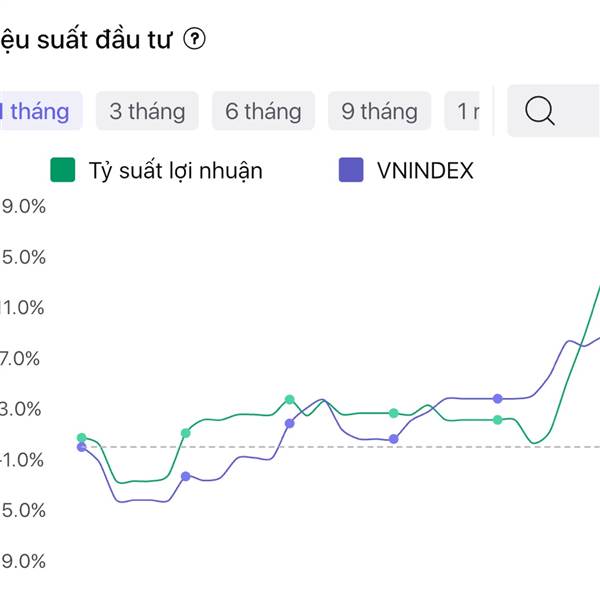Click the last green profit-rate marker
600x600 pixels.
497,420
